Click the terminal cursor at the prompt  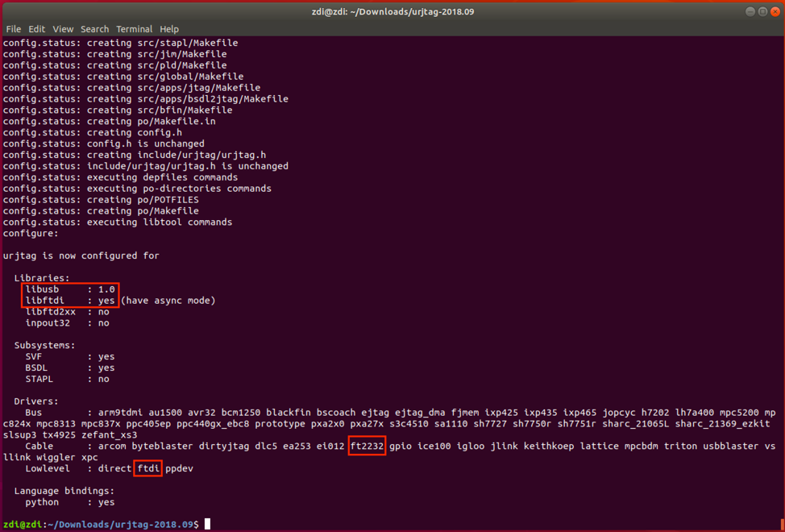coord(207,524)
